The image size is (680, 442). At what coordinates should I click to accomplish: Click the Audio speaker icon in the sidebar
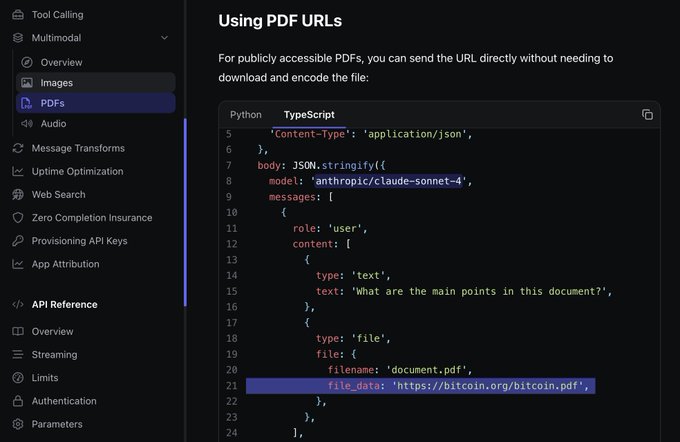pos(27,124)
